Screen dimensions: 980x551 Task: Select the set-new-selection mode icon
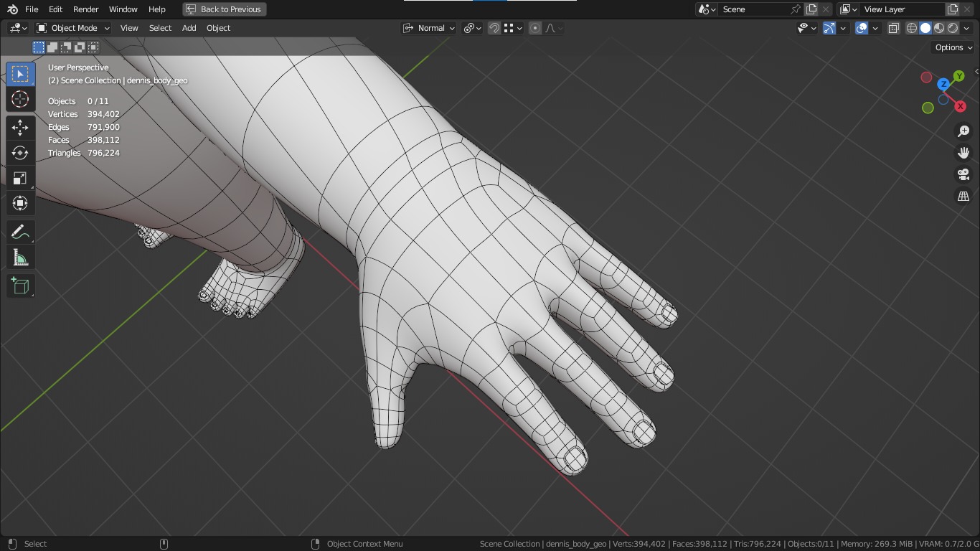pyautogui.click(x=39, y=47)
